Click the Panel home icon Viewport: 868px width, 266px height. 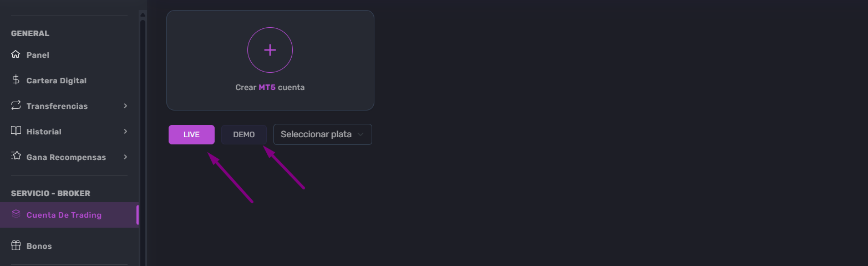[x=16, y=54]
